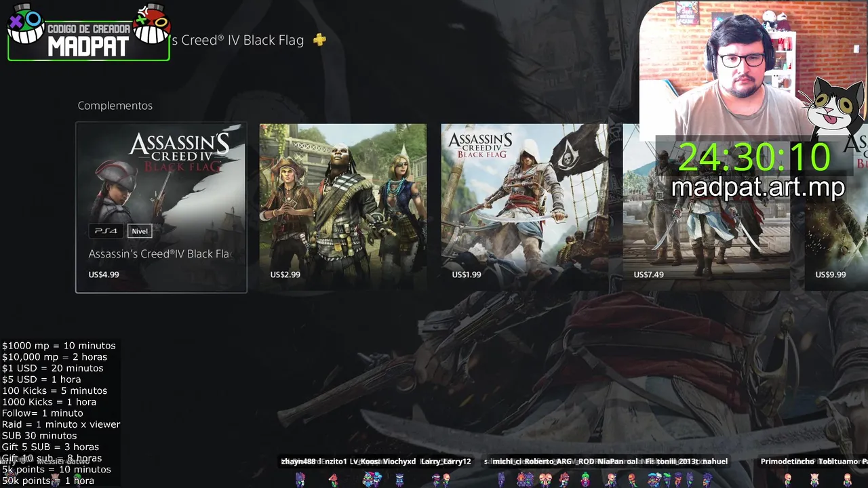Click the Complementos section heading

115,106
